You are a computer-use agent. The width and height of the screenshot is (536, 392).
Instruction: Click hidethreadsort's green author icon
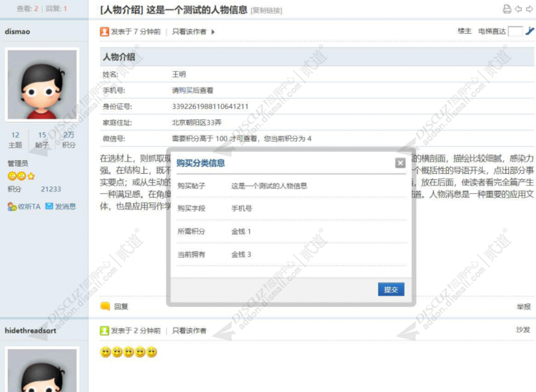pos(104,330)
